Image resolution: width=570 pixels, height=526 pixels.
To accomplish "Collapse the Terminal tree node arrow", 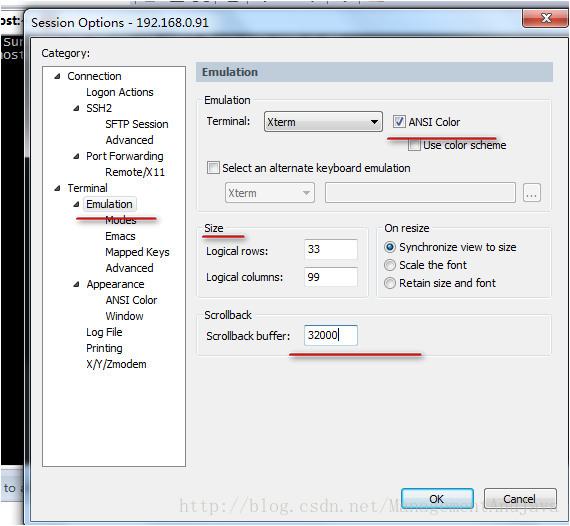I will pos(57,188).
